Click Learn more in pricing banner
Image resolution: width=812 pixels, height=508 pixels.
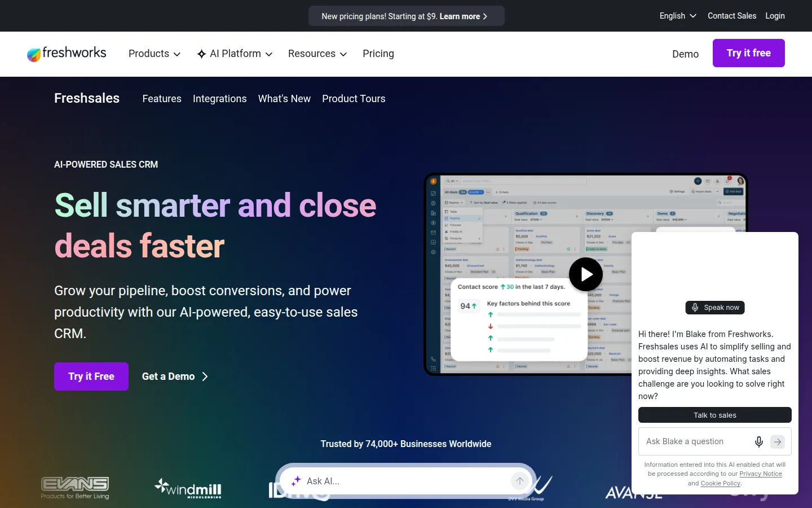pos(463,16)
